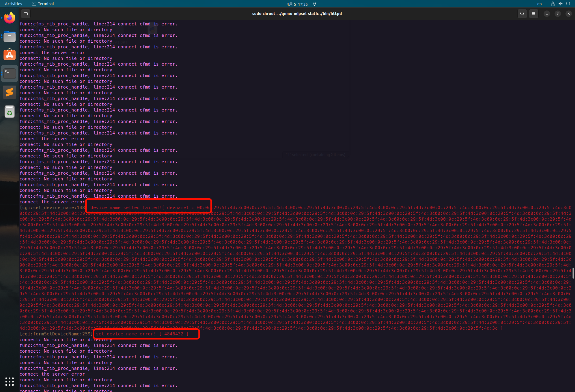Open the clock and calendar panel
Viewport: 575px width, 392px height.
(x=297, y=4)
